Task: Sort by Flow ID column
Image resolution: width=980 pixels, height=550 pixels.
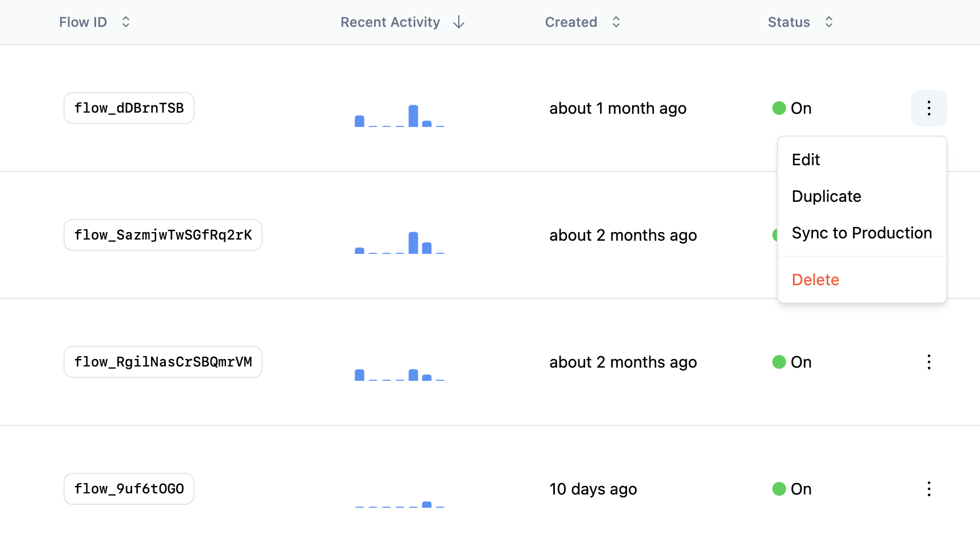Action: 125,22
